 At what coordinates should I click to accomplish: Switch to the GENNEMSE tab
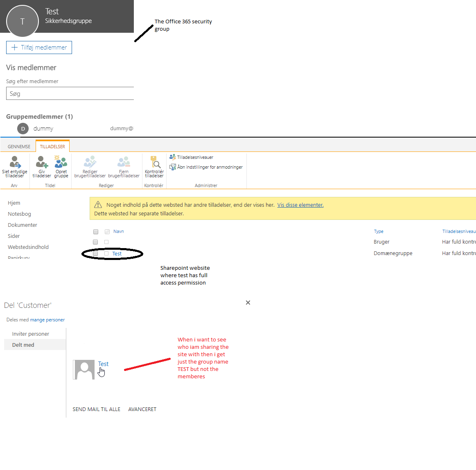point(18,146)
